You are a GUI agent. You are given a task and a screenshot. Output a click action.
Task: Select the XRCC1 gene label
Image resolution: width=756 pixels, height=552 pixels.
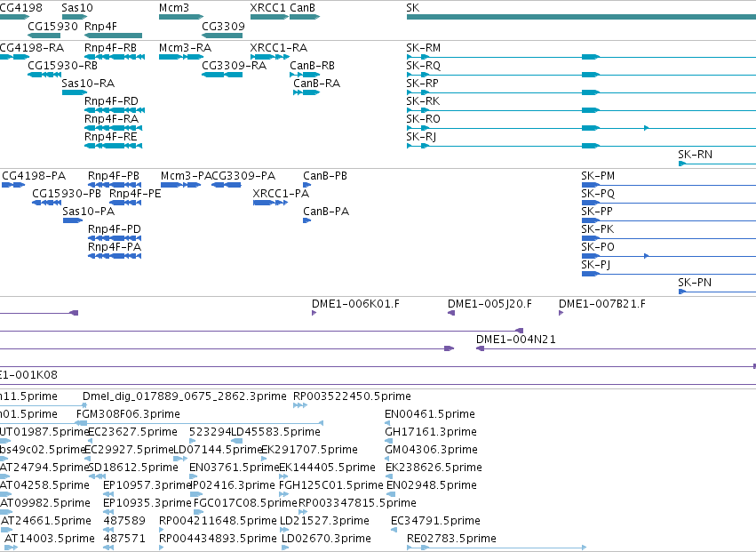tap(267, 8)
